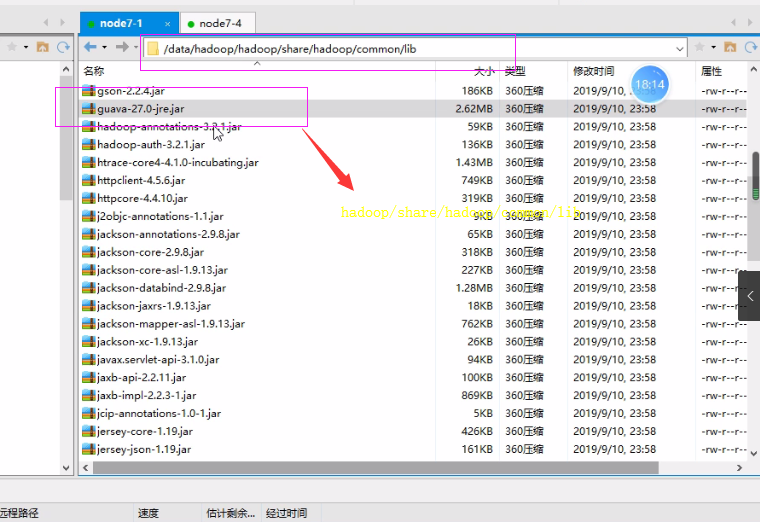Screen dimensions: 760x522
Task: Click the file list horizontal scrollbar
Action: point(376,468)
